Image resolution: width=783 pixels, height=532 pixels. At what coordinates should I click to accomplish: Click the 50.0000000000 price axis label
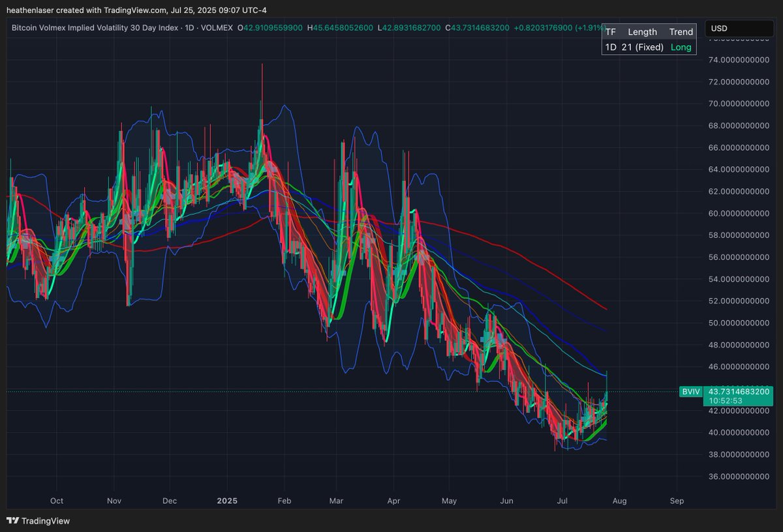pyautogui.click(x=739, y=323)
